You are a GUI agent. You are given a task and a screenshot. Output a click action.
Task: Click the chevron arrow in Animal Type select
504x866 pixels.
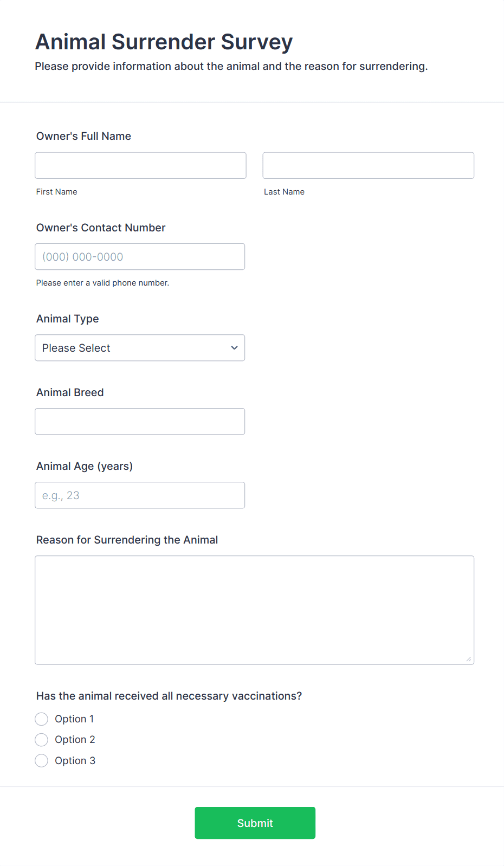coord(234,348)
